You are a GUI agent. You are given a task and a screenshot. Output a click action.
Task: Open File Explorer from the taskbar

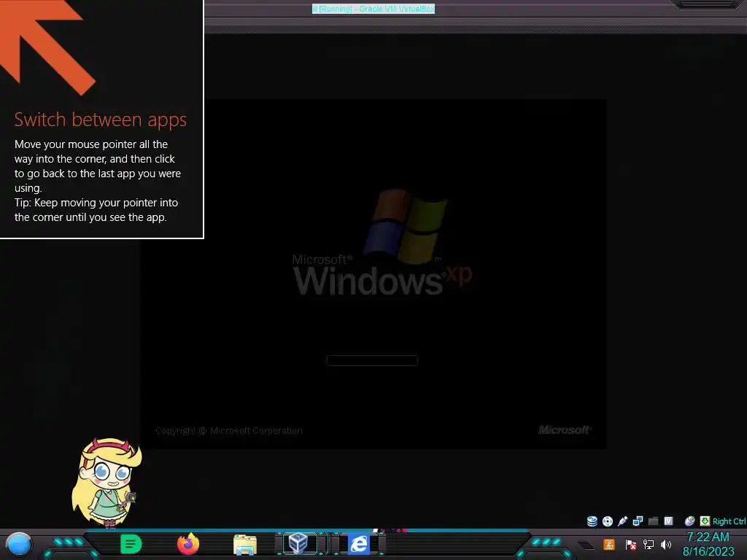click(x=245, y=544)
